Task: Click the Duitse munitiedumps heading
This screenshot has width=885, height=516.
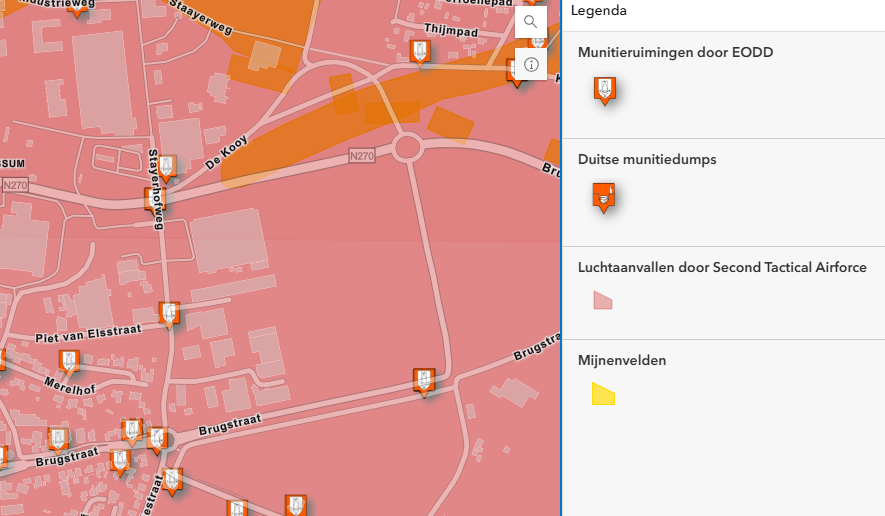Action: (x=647, y=160)
